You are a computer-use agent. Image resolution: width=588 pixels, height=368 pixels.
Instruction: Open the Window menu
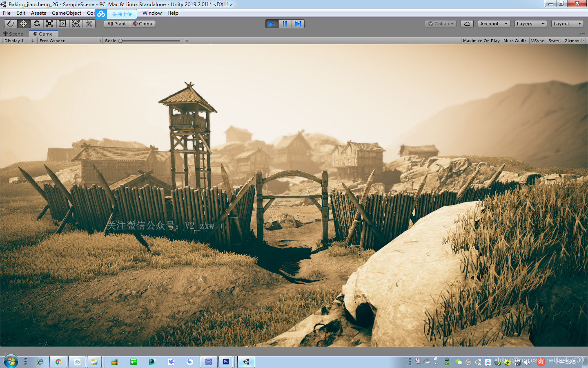point(152,13)
